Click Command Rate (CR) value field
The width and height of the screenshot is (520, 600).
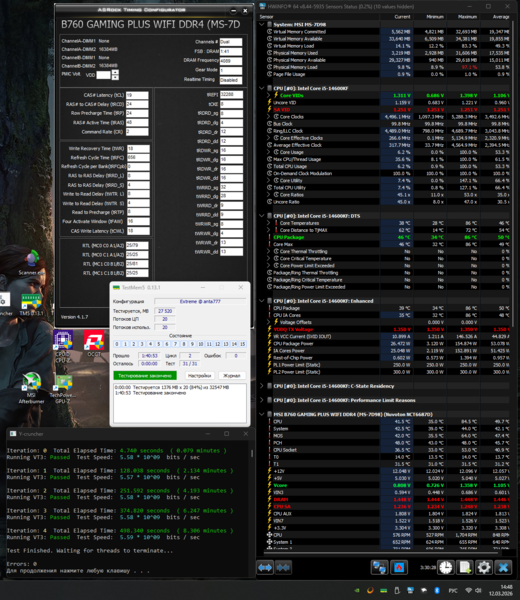click(137, 132)
